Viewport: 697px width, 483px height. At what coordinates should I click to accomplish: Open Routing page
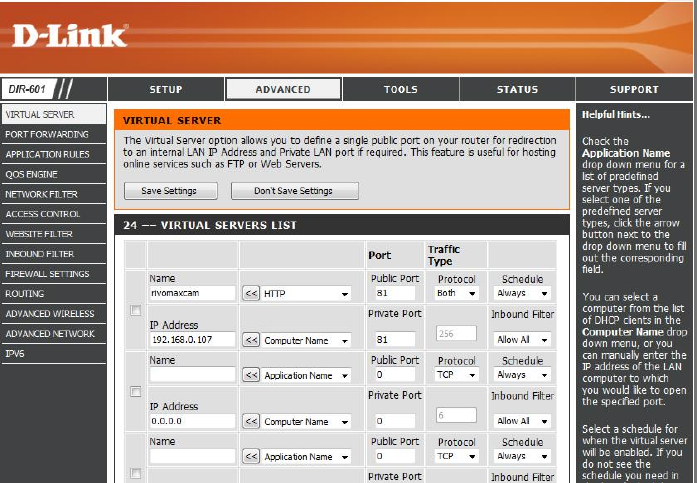pyautogui.click(x=53, y=294)
